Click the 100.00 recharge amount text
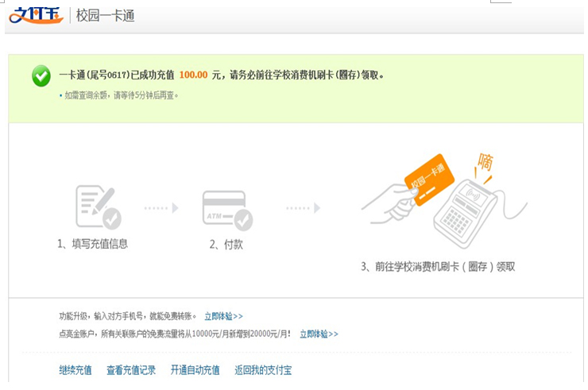Screen dimensions: 588x390 pos(193,75)
